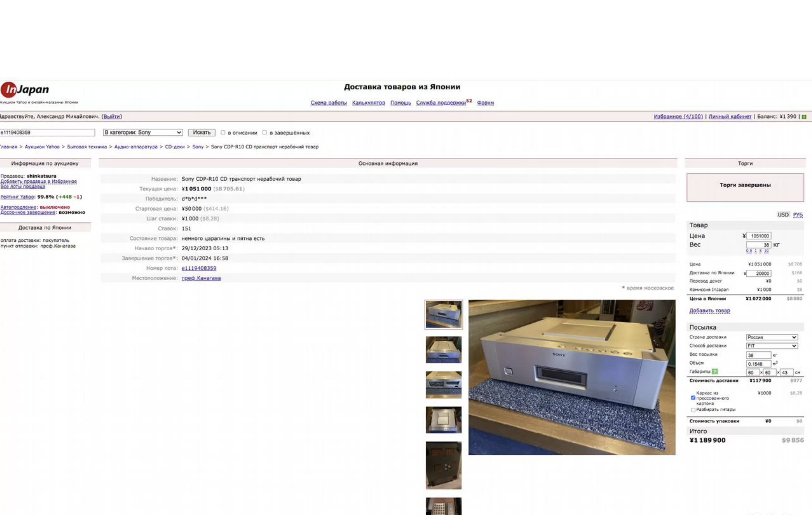This screenshot has height=515, width=812.
Task: Click the 'Досрочное завершение' link
Action: coord(28,212)
